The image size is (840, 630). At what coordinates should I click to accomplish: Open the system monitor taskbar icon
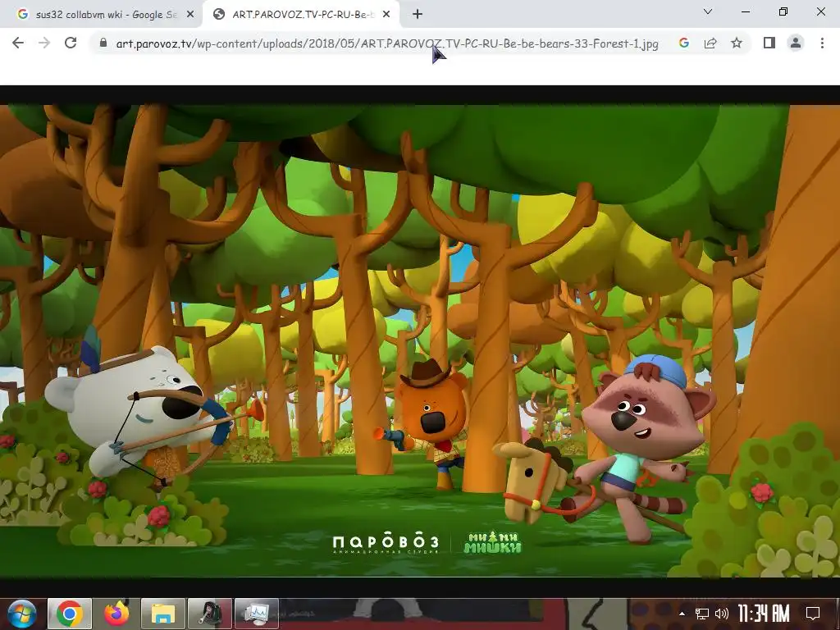coord(257,614)
